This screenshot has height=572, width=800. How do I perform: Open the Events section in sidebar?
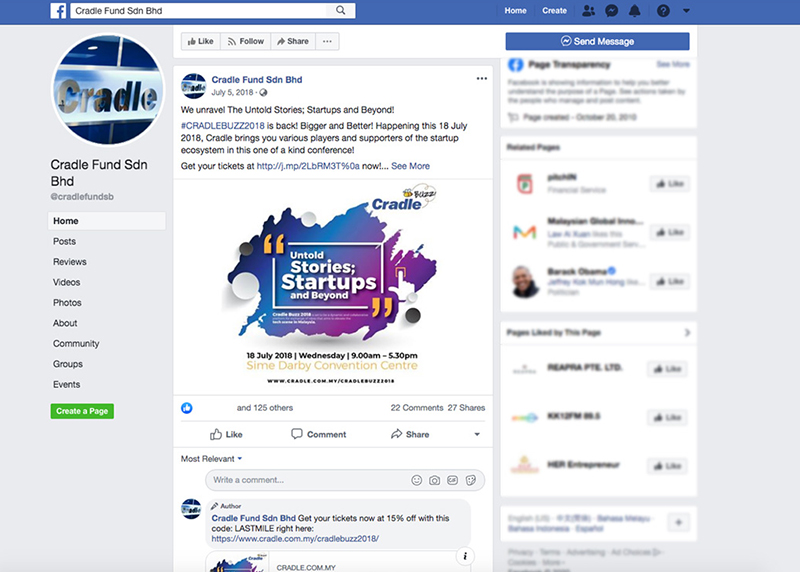(x=66, y=384)
